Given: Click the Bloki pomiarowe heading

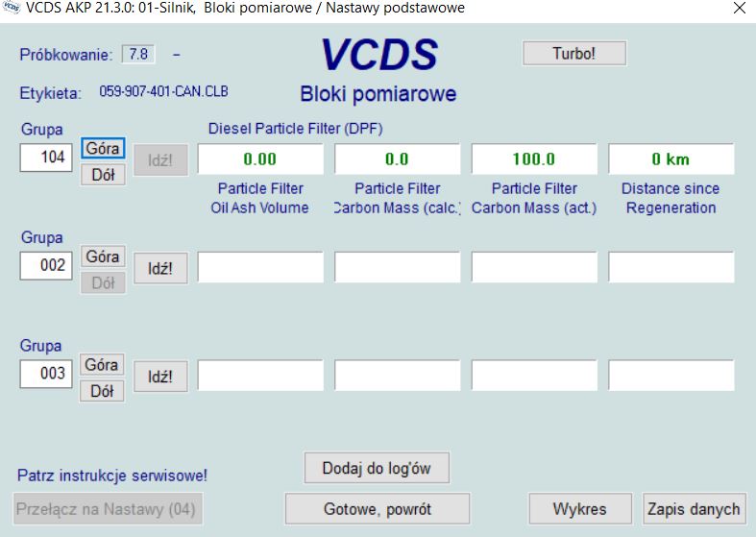Looking at the screenshot, I should click(378, 93).
